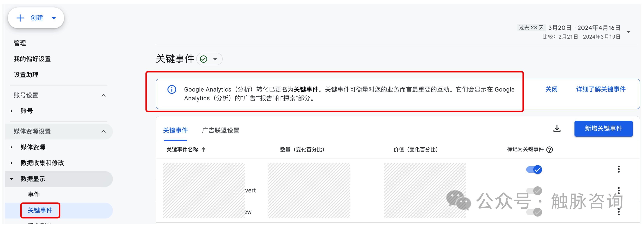Open 事件 under 数据显示
The image size is (644, 227).
pyautogui.click(x=34, y=195)
